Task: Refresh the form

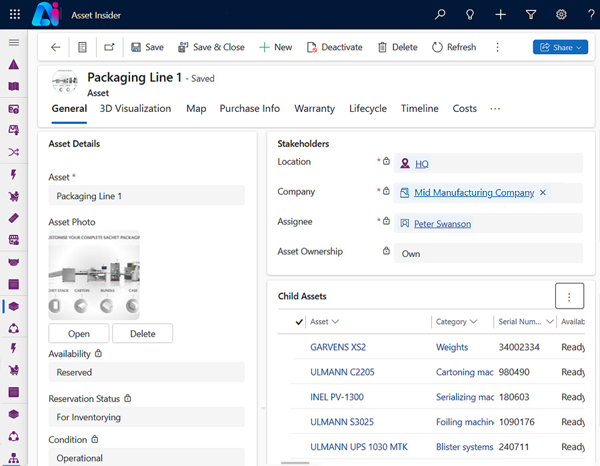Action: point(454,47)
